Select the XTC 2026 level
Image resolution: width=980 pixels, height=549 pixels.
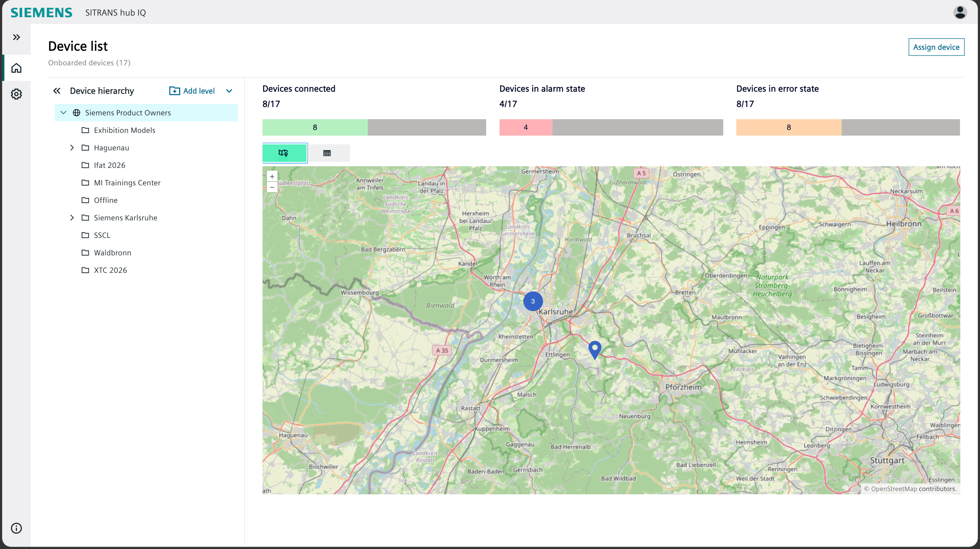pyautogui.click(x=110, y=270)
